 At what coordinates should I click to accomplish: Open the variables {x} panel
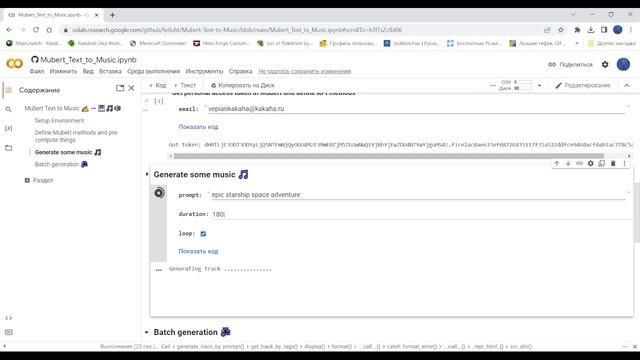9,128
